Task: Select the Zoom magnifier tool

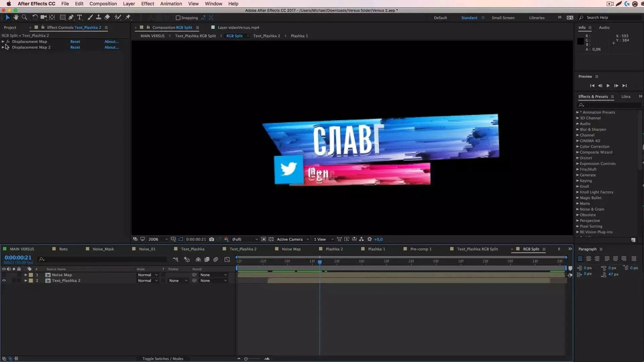Action: pos(24,17)
